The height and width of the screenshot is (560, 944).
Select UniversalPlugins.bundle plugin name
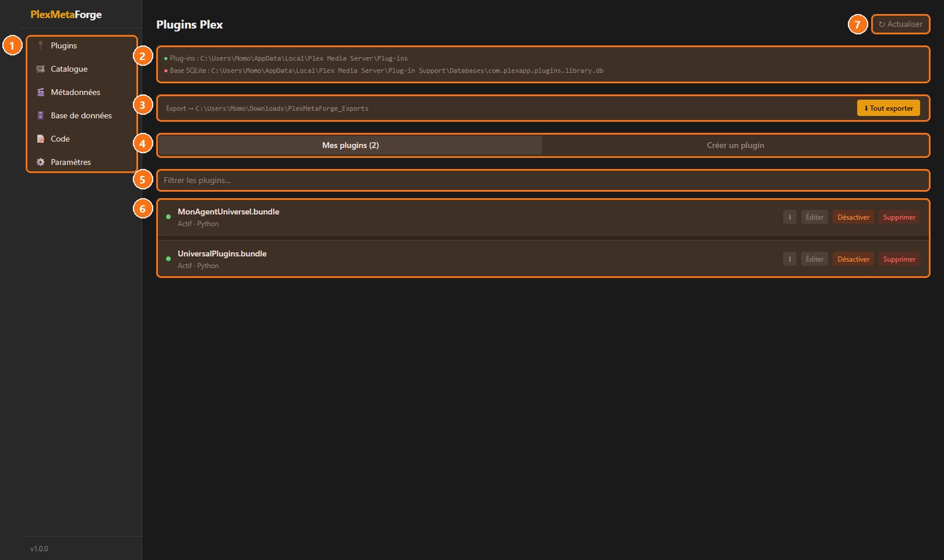222,254
